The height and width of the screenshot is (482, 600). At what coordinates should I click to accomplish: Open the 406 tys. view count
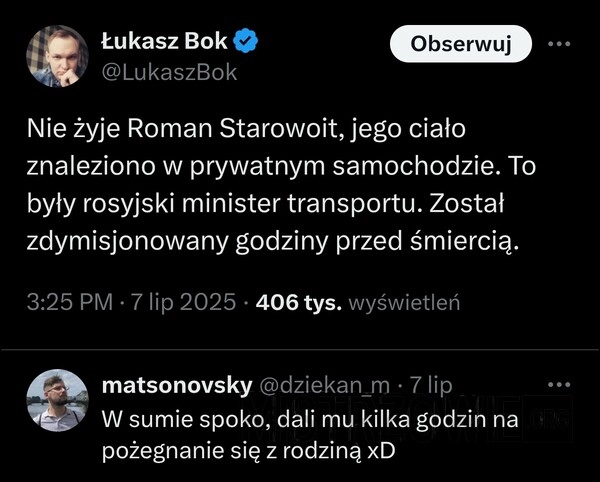point(298,303)
